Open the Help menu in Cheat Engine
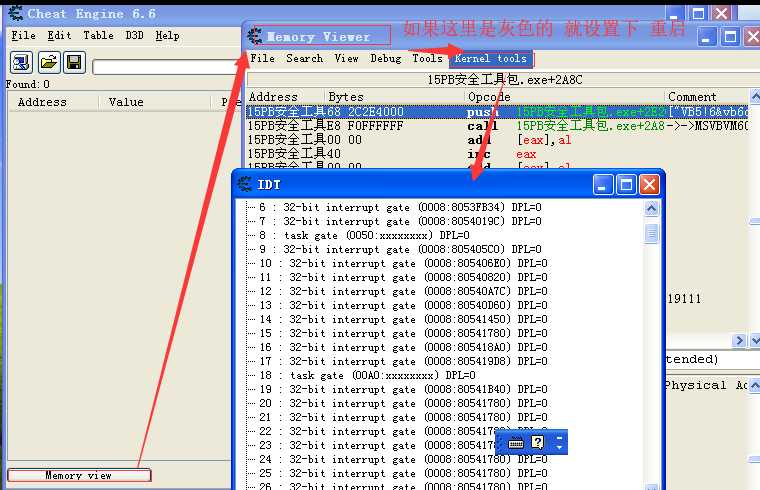This screenshot has height=490, width=760. 167,35
